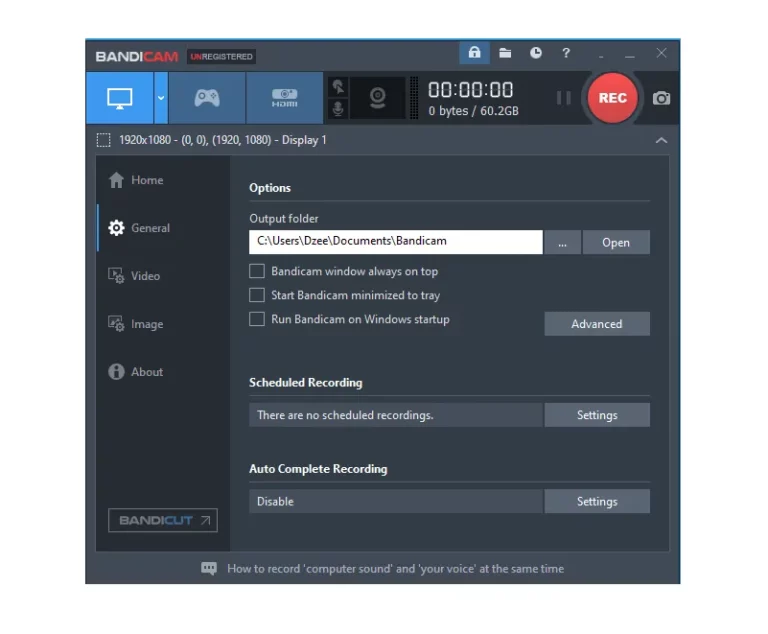Select screen recording mode monitor icon

point(120,98)
